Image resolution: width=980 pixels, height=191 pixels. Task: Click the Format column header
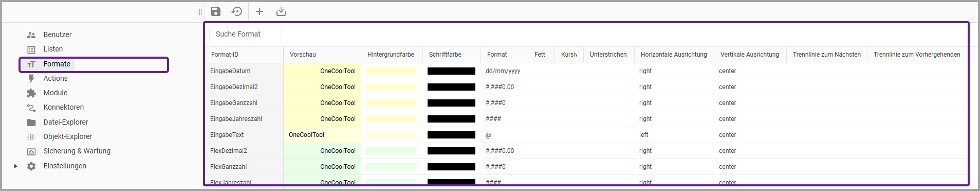[x=505, y=55]
